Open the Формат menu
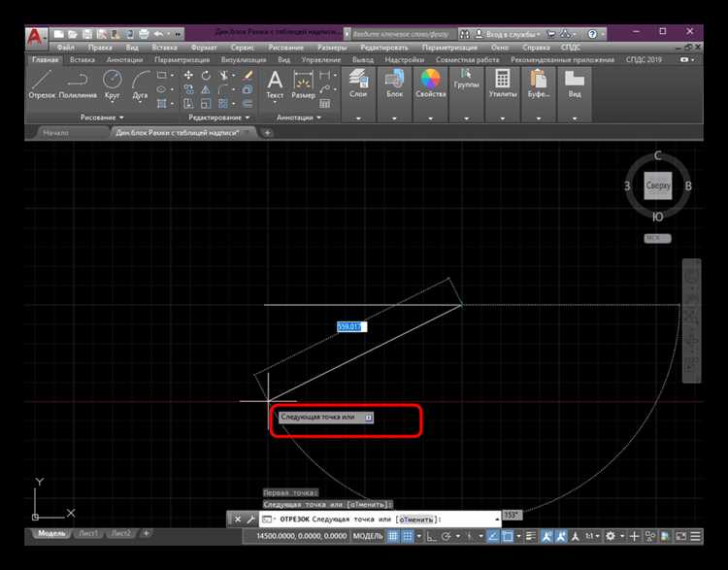The image size is (728, 570). coord(204,48)
